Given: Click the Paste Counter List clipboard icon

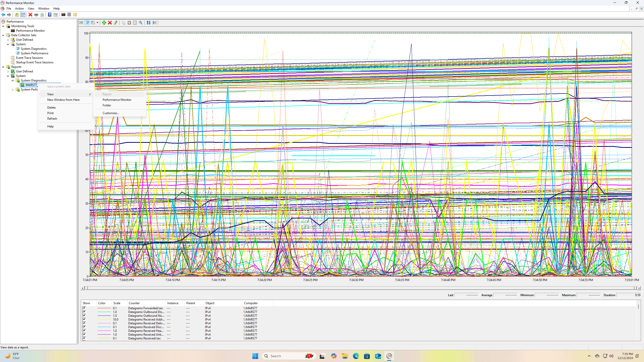Looking at the screenshot, I should (x=129, y=23).
